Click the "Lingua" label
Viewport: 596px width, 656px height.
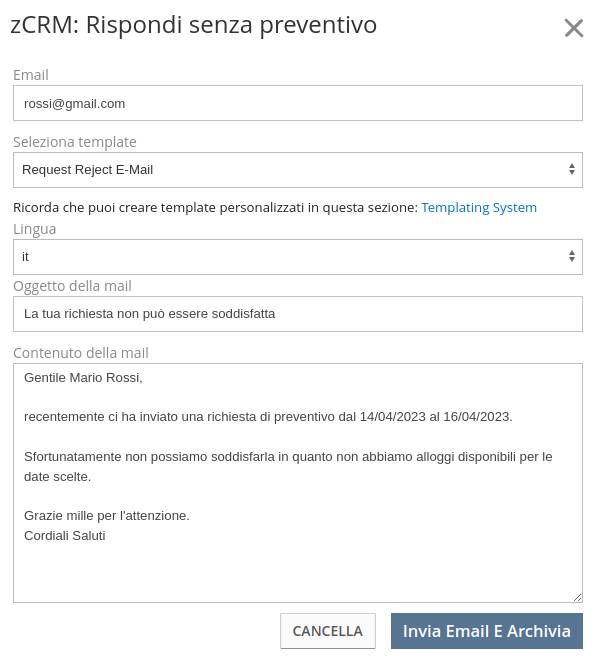tap(35, 229)
